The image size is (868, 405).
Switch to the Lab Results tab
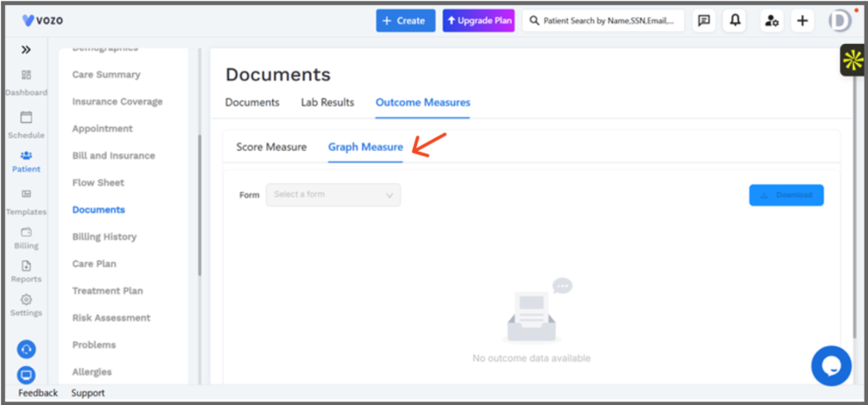click(x=328, y=103)
